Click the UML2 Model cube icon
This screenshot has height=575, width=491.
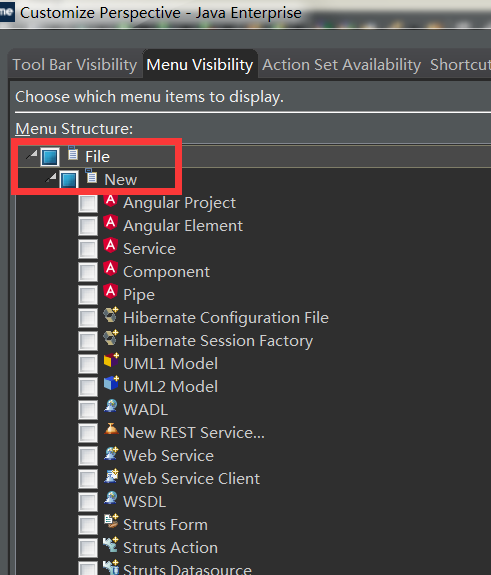111,383
